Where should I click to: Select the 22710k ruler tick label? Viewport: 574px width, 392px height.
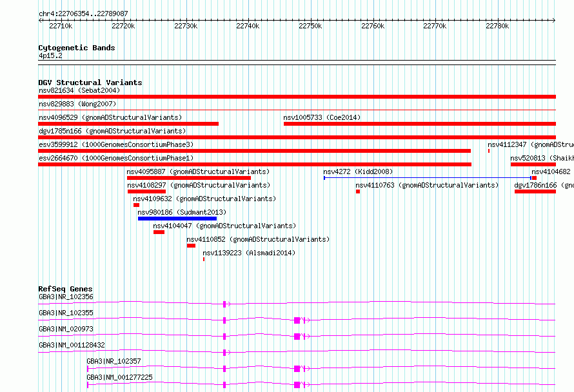click(x=61, y=26)
